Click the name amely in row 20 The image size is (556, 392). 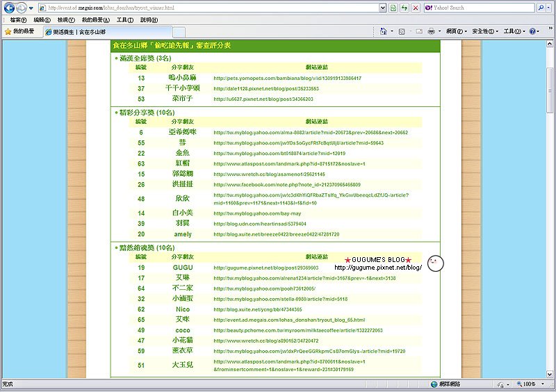[x=183, y=234]
